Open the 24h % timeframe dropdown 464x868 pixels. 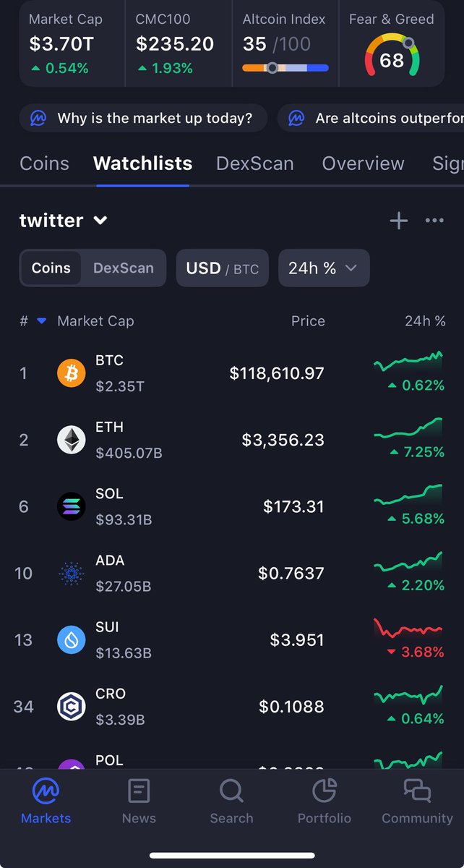click(324, 268)
